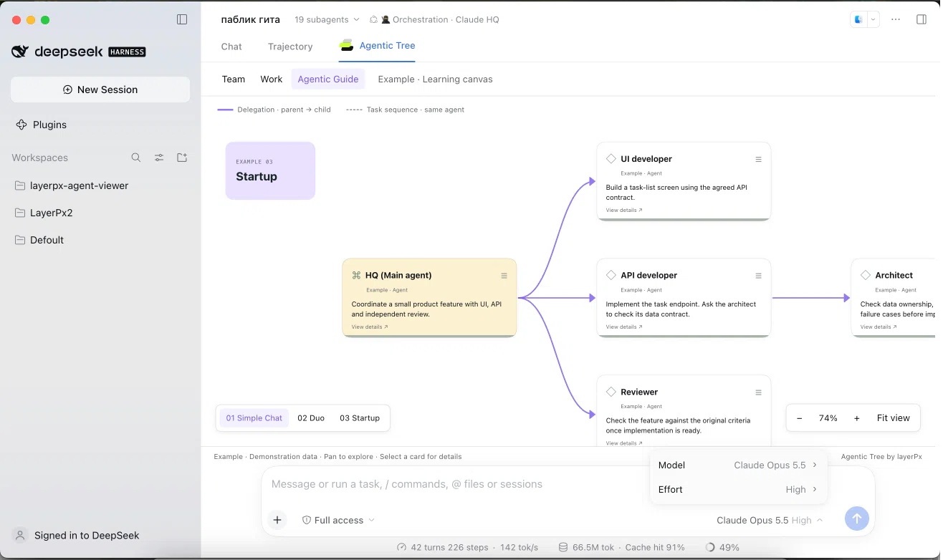Click the plus attach icon in composer
The width and height of the screenshot is (943, 560).
pos(277,520)
